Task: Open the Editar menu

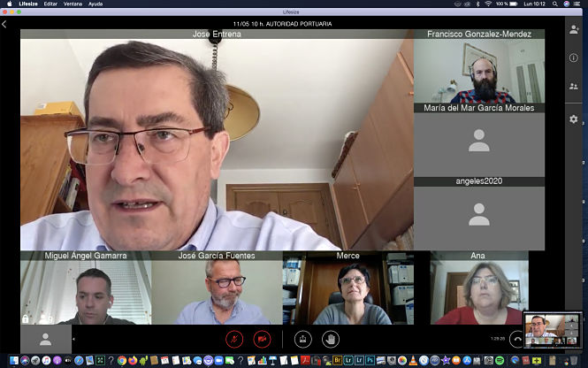Action: point(50,4)
